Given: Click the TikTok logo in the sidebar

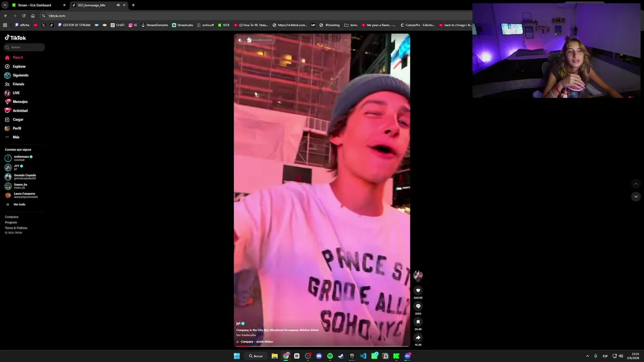Looking at the screenshot, I should (x=15, y=38).
